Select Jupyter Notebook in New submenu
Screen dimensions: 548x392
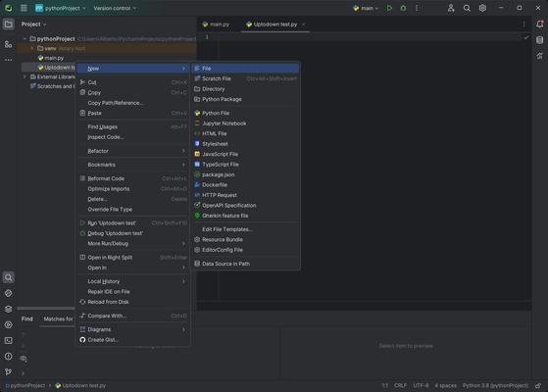tap(245, 123)
